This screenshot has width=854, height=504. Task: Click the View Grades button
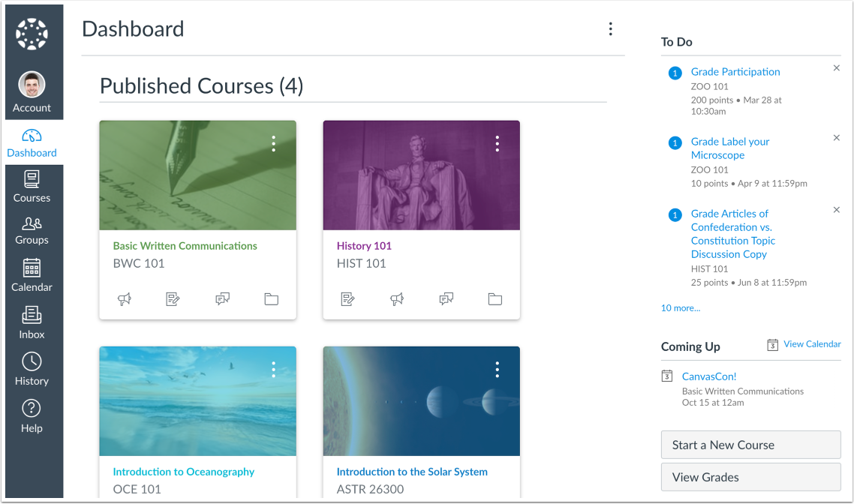[750, 477]
